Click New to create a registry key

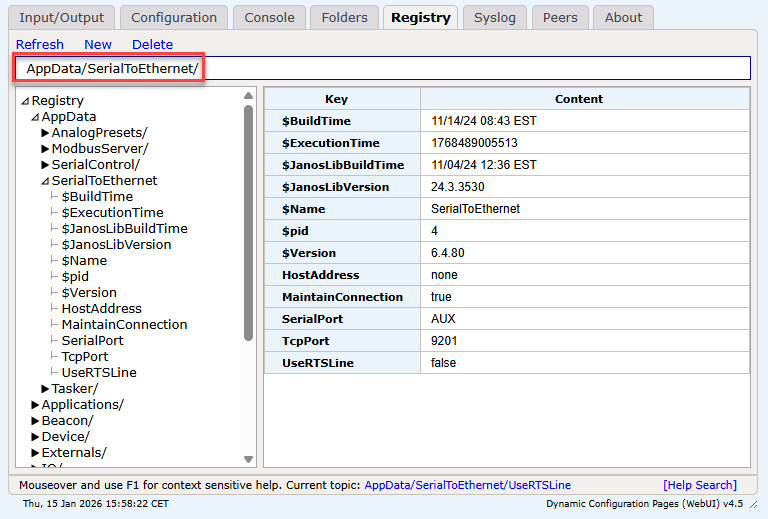[x=98, y=44]
